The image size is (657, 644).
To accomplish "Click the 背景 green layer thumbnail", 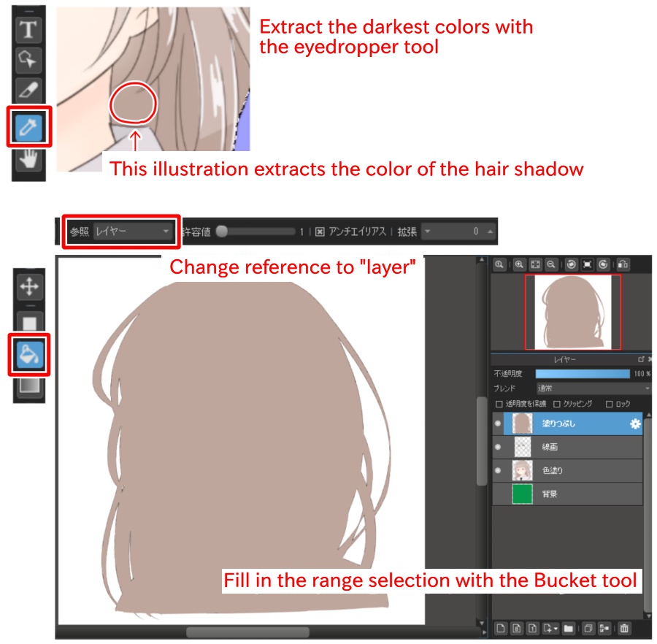I will pos(522,494).
